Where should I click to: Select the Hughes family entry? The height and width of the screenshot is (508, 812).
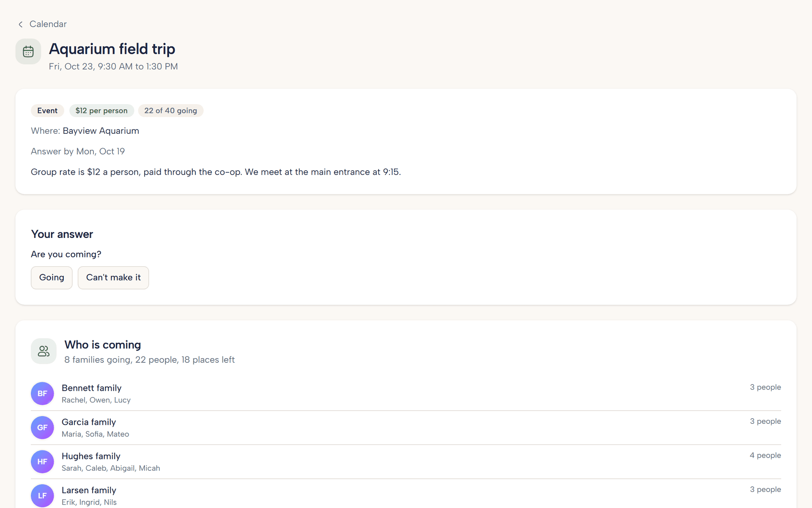click(406, 462)
